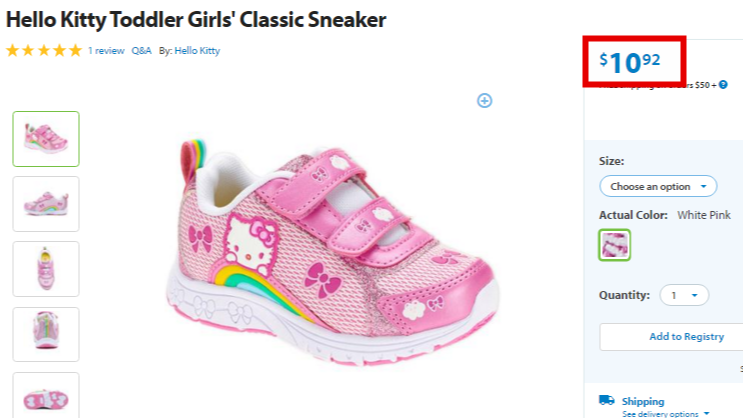Open the Quantity dropdown
The height and width of the screenshot is (418, 743).
684,295
